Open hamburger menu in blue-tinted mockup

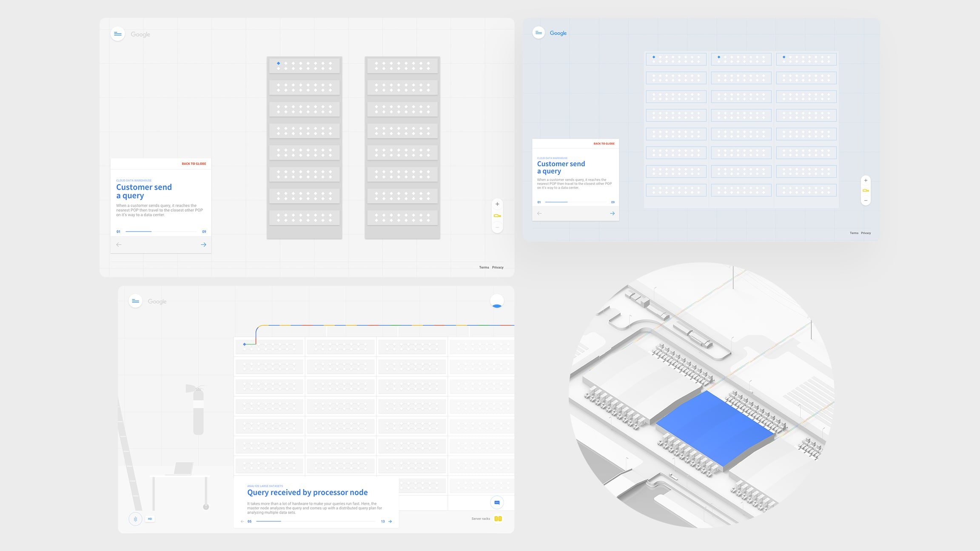[x=538, y=33]
